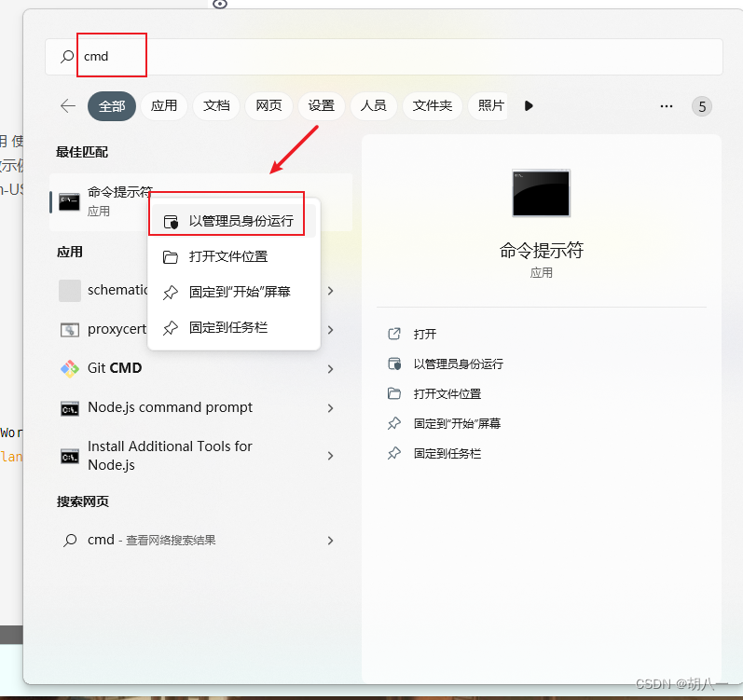This screenshot has width=743, height=700.
Task: Click the Node.js command prompt icon
Action: [70, 409]
